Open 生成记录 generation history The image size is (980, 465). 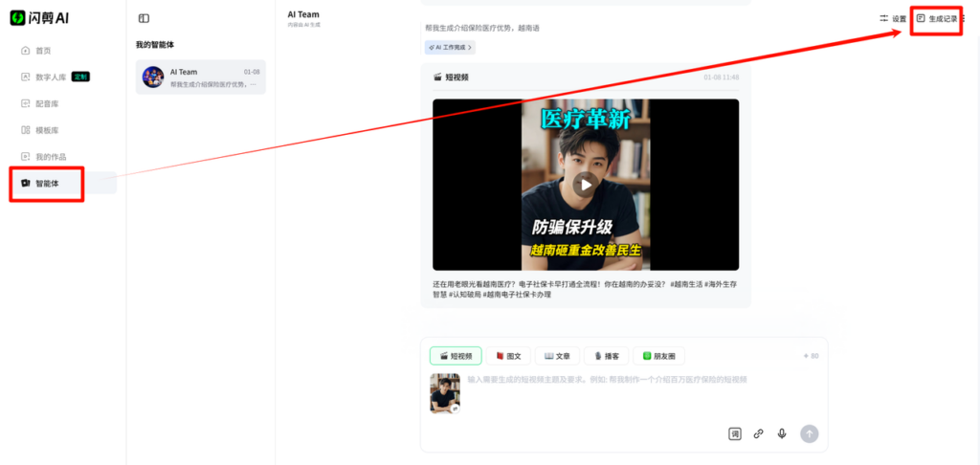[x=936, y=18]
